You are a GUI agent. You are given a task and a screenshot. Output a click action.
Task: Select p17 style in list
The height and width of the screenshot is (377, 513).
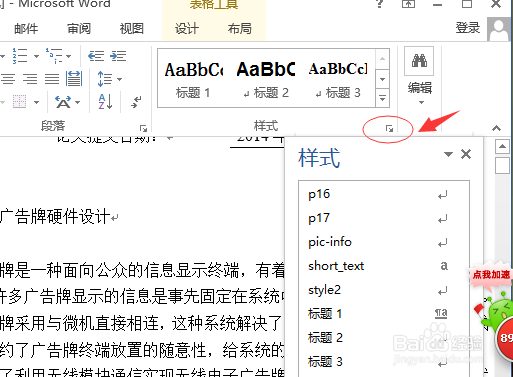click(384, 218)
